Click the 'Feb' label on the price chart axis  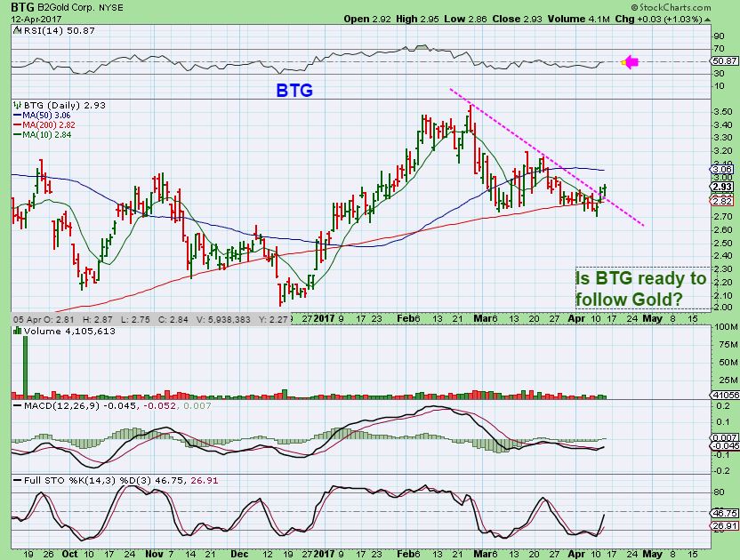tap(406, 319)
